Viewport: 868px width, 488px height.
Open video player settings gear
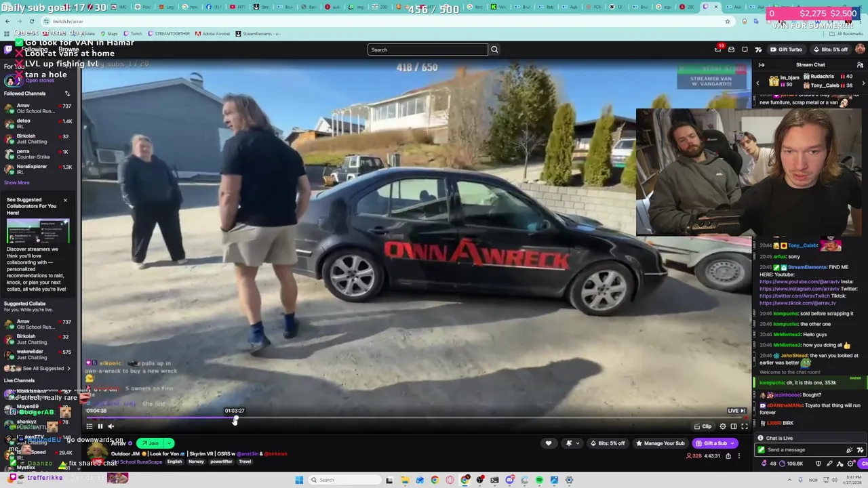pos(723,426)
